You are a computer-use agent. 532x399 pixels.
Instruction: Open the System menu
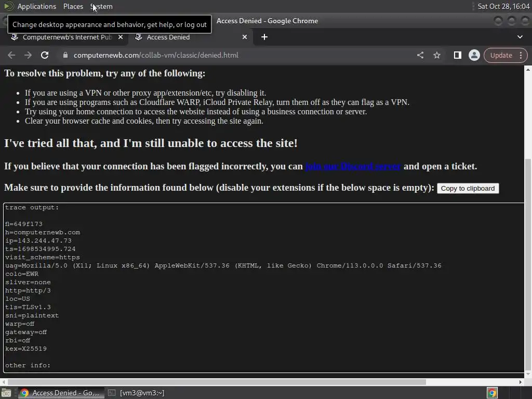pyautogui.click(x=101, y=6)
